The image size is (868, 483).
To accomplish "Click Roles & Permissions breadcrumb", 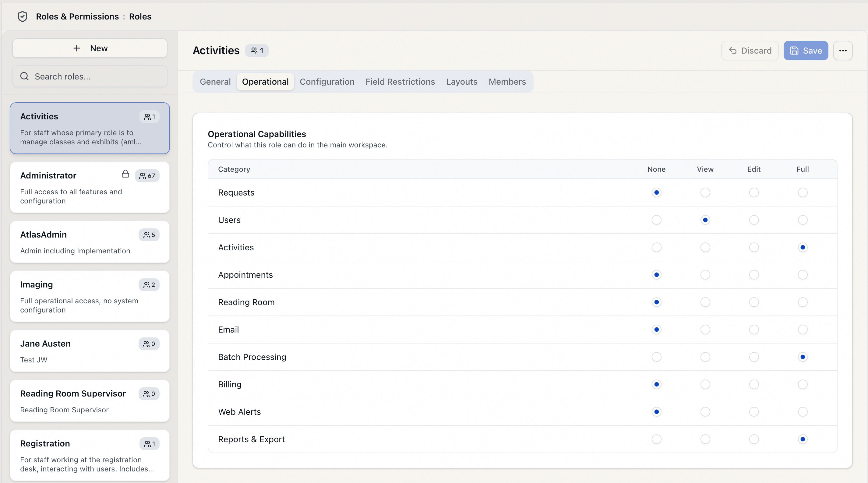I will [x=77, y=16].
